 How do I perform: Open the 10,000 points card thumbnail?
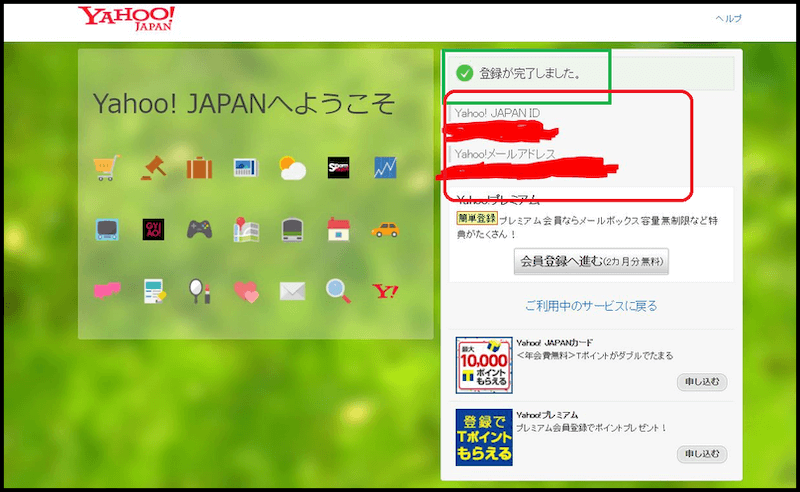[484, 365]
